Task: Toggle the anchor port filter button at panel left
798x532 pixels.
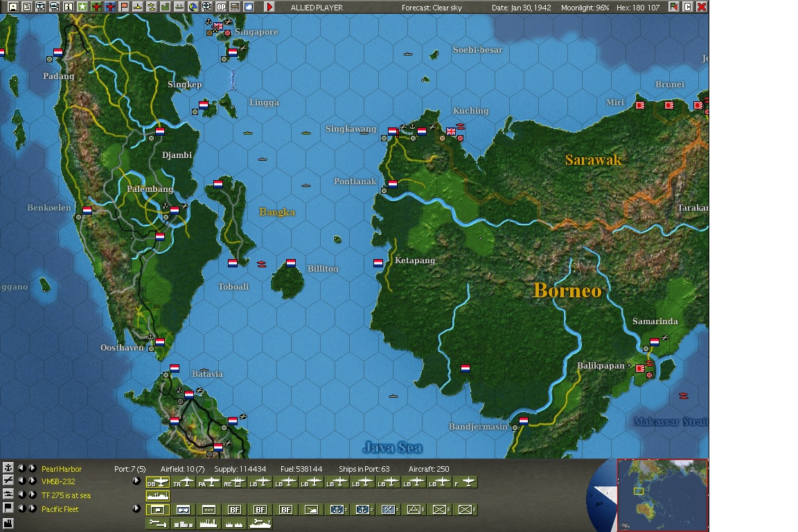Action: click(x=8, y=468)
